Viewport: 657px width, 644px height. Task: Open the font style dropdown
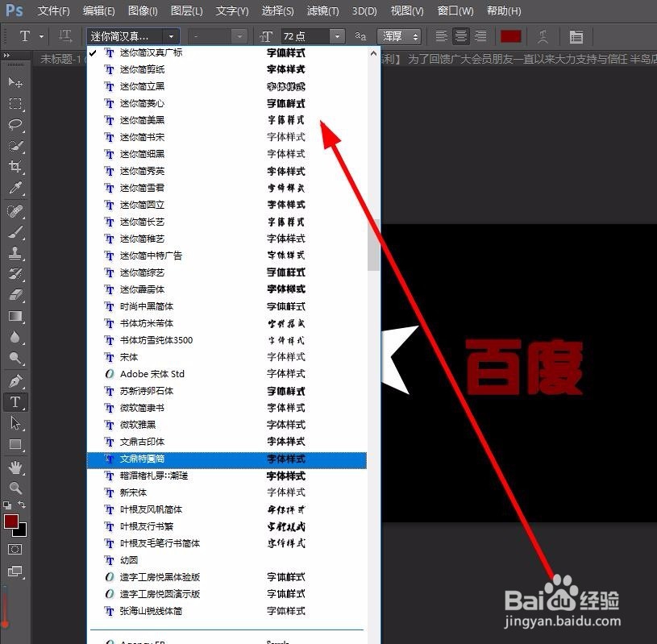(x=239, y=36)
